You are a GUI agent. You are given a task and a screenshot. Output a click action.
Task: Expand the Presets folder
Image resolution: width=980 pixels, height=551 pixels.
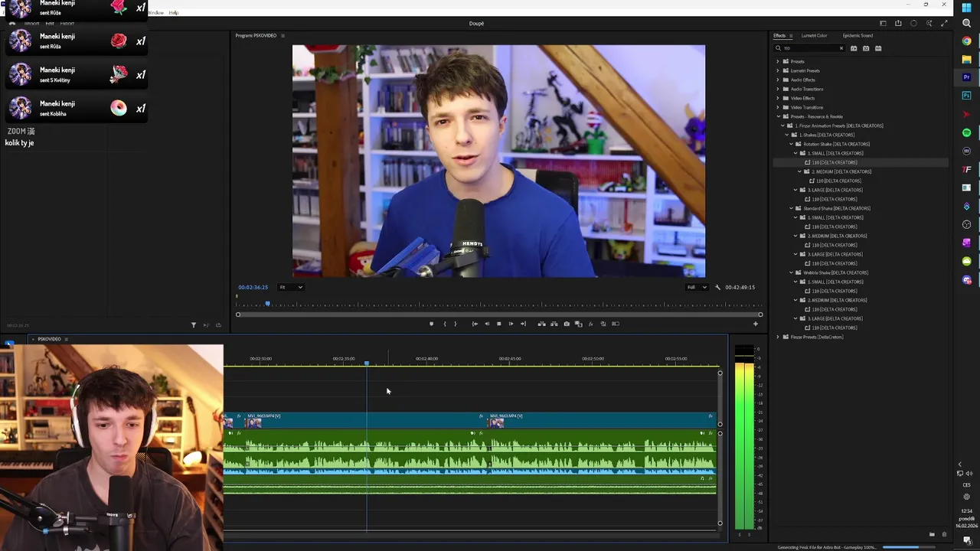(x=778, y=61)
